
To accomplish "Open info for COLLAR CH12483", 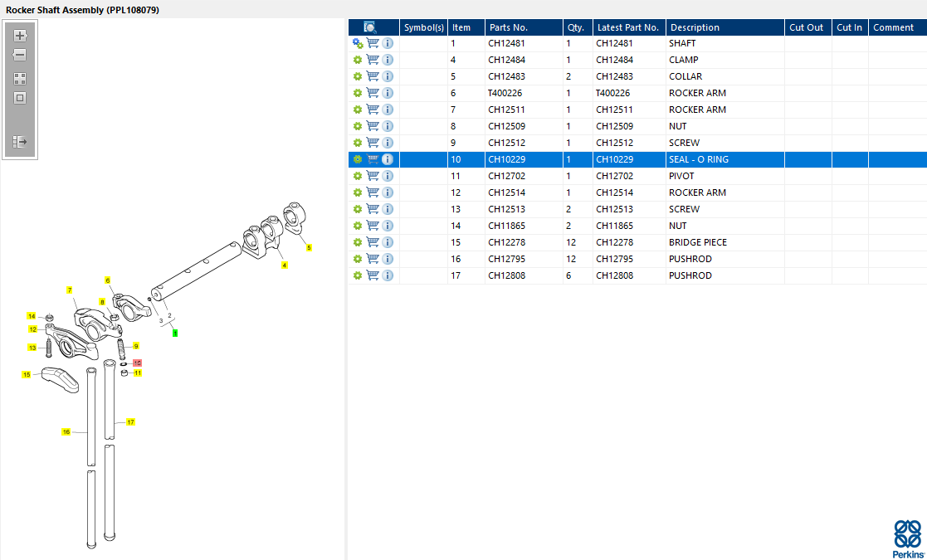I will coord(388,76).
